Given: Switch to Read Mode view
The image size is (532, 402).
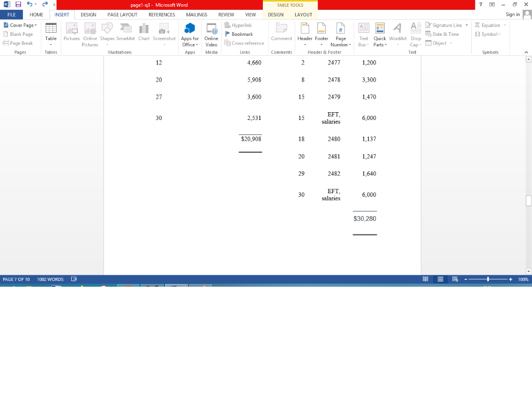Looking at the screenshot, I should (x=425, y=279).
